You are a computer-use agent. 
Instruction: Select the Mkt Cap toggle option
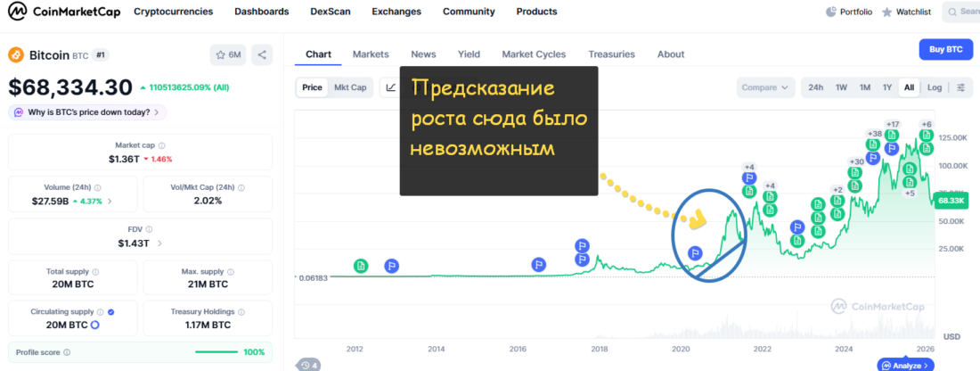pos(350,87)
